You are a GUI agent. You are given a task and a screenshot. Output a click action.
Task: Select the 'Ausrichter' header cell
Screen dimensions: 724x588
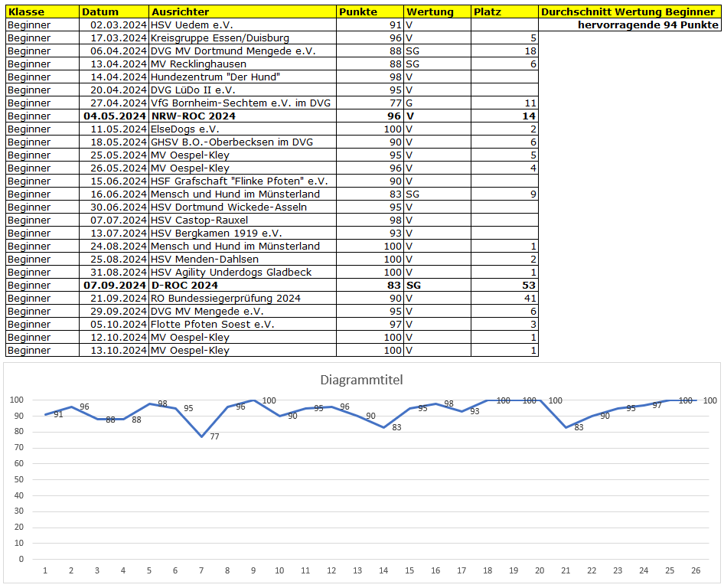pyautogui.click(x=243, y=12)
